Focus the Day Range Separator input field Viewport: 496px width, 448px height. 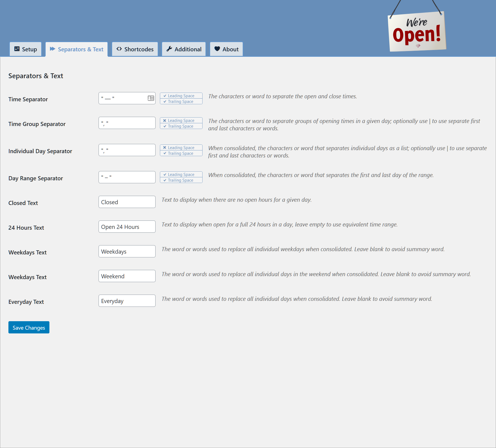coord(127,177)
